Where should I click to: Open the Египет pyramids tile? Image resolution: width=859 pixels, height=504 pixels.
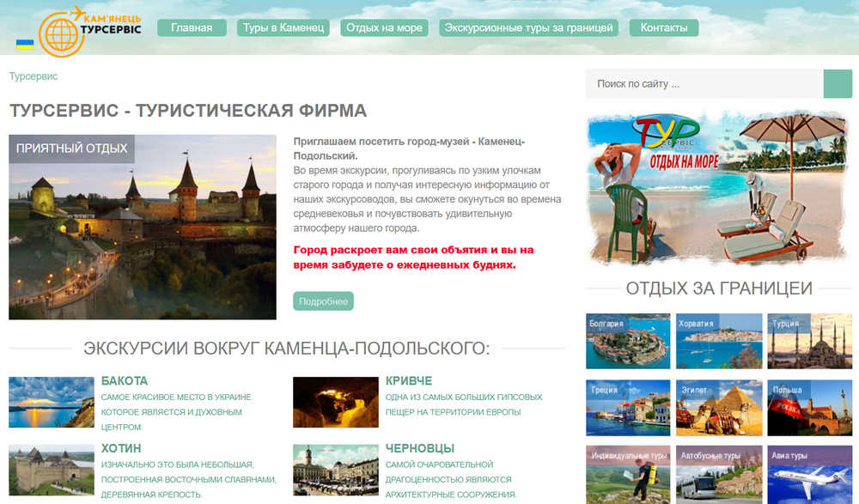(x=719, y=407)
